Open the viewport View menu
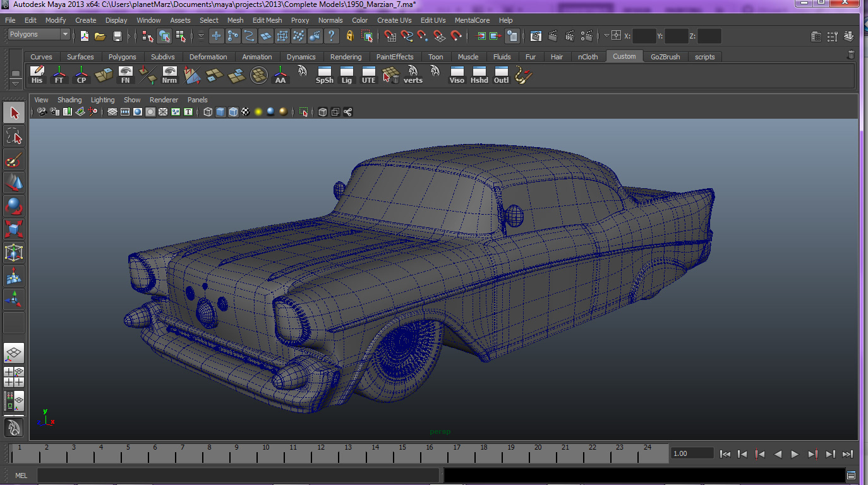Screen dimensions: 868x485 click(x=41, y=100)
